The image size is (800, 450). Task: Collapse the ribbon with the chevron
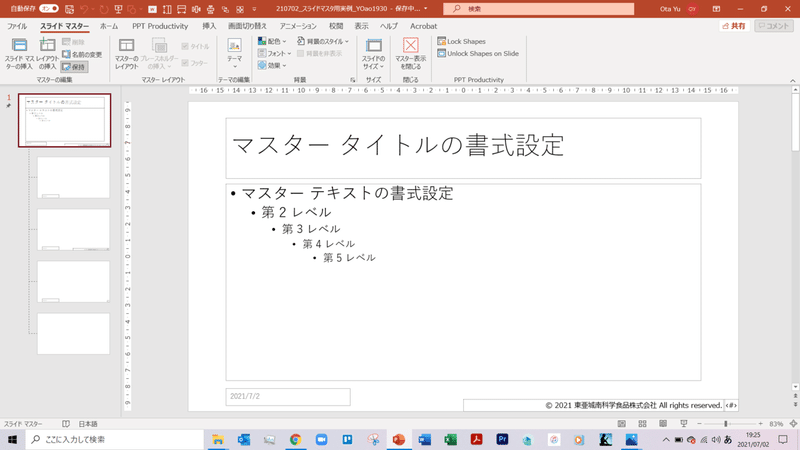792,81
